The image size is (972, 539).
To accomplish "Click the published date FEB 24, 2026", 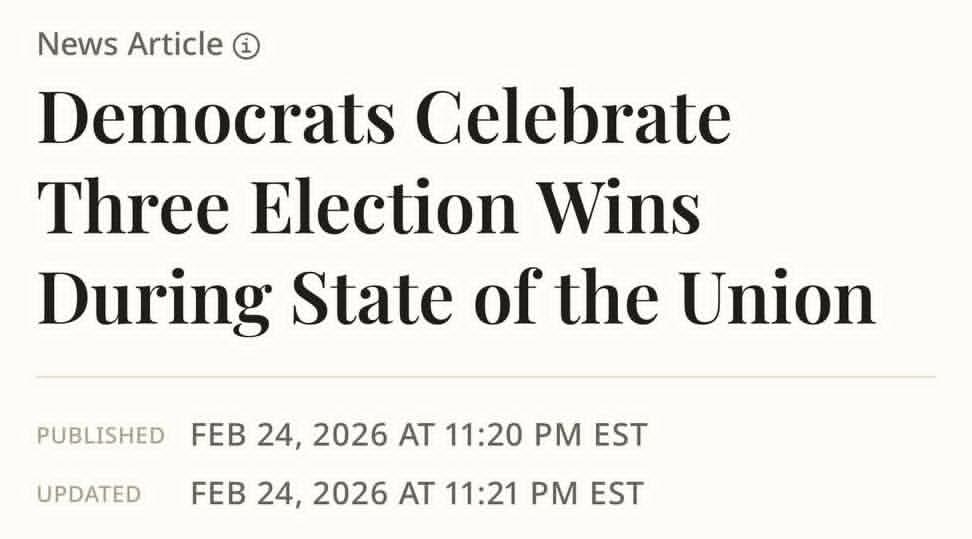I will tap(290, 435).
